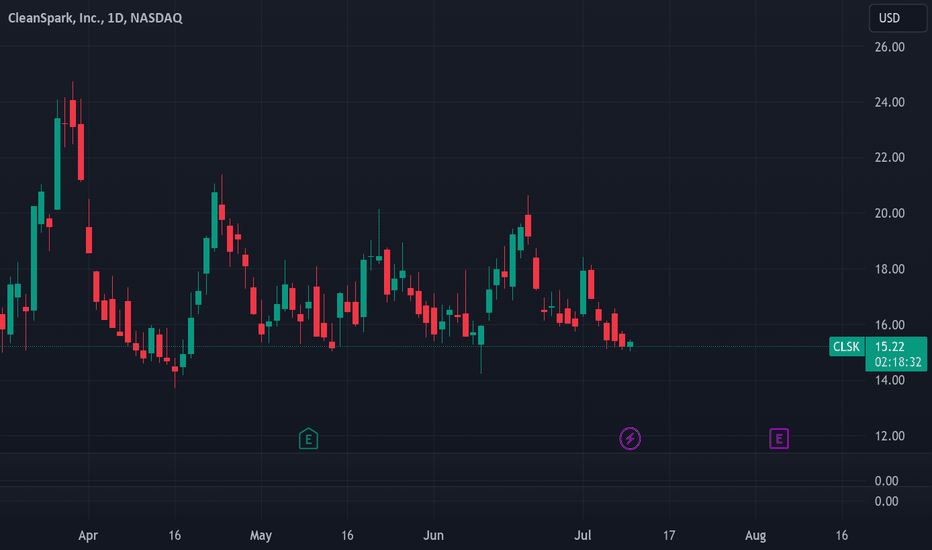The image size is (932, 550).
Task: Click the green earnings E marker in May
Action: pyautogui.click(x=308, y=439)
